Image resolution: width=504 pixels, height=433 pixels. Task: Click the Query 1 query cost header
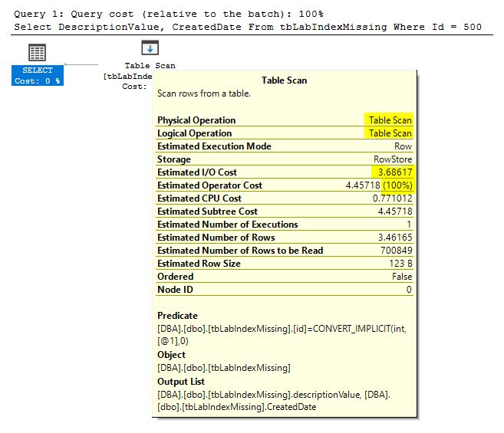point(168,14)
